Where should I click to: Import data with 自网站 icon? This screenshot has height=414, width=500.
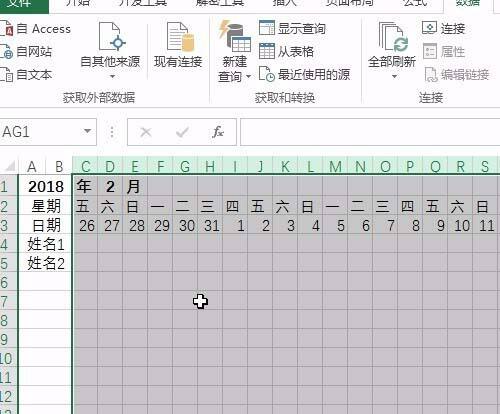tap(7, 52)
